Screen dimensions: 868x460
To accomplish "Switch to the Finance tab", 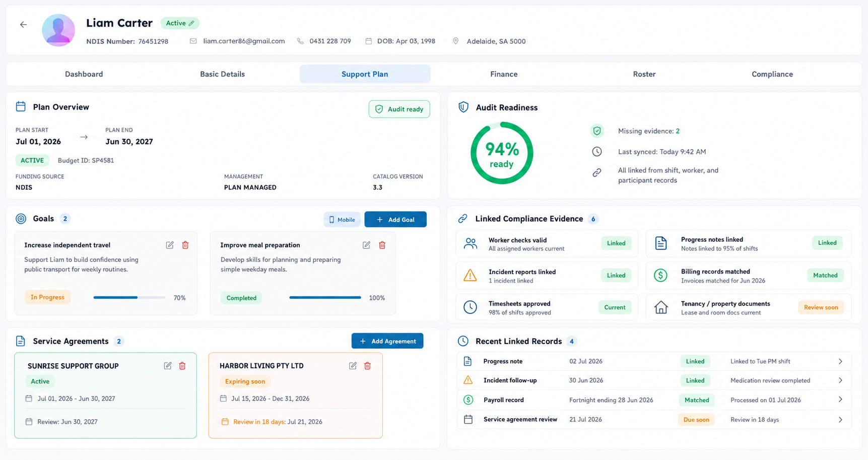I will tap(504, 74).
